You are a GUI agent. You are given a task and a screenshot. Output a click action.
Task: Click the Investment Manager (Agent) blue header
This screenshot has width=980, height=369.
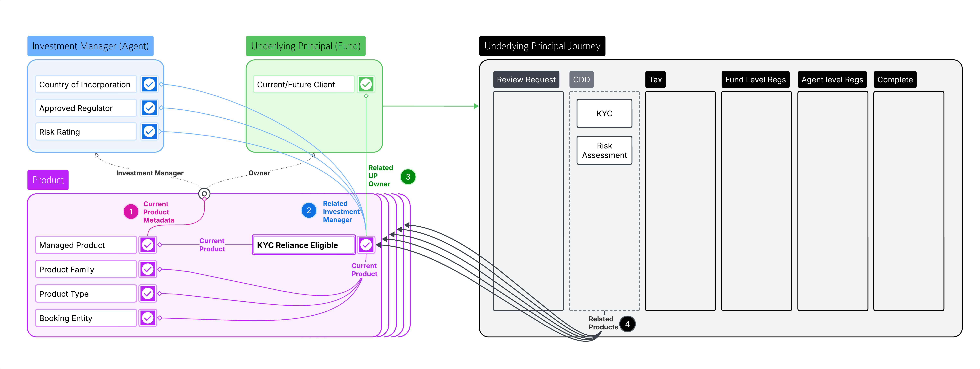click(91, 46)
